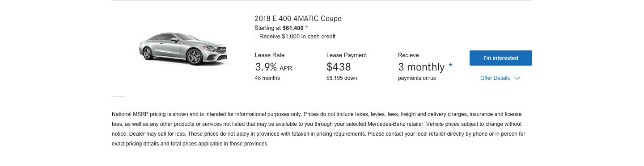
Task: Click the I'm interested button
Action: (x=500, y=58)
